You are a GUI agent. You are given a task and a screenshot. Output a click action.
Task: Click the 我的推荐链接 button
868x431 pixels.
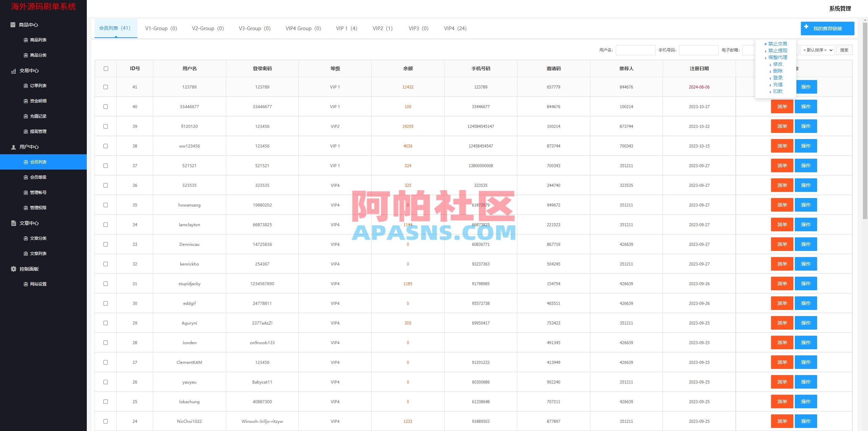[x=827, y=28]
